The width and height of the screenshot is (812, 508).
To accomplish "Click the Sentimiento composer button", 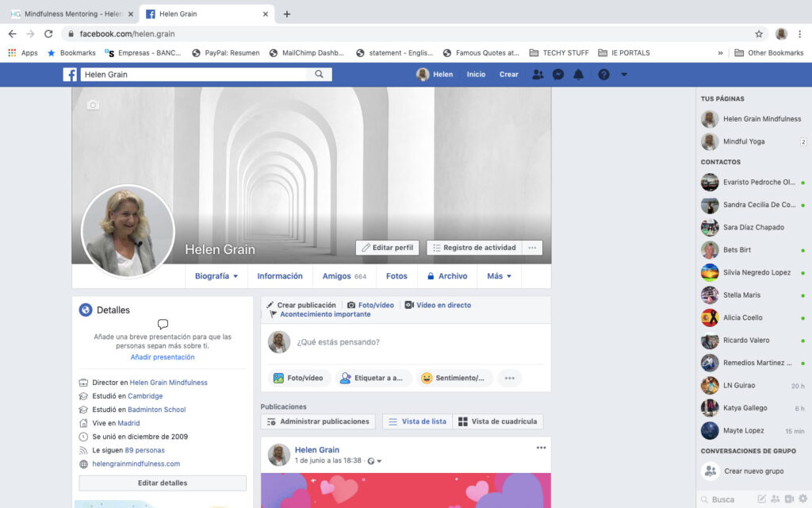I will (x=454, y=378).
